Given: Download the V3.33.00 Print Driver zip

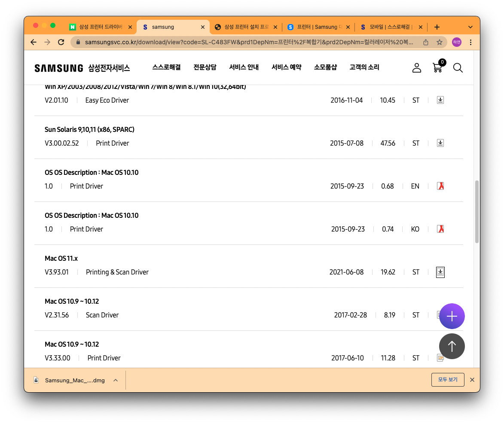Looking at the screenshot, I should [440, 358].
